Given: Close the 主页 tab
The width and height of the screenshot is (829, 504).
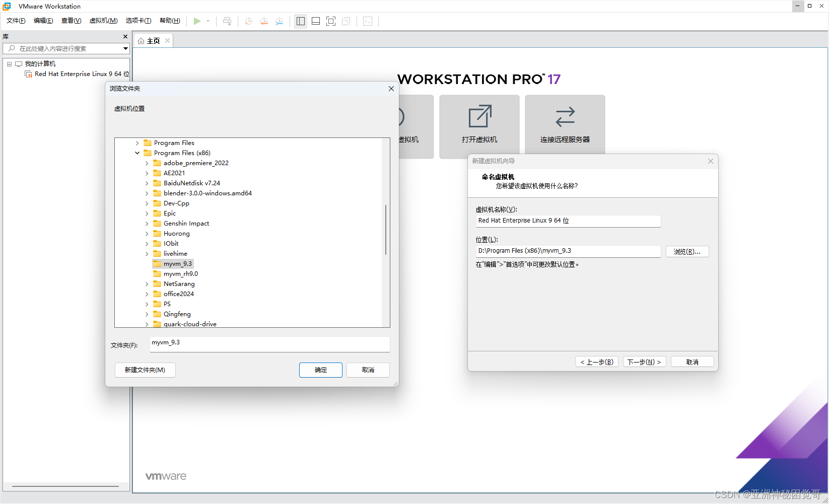Looking at the screenshot, I should pos(167,41).
